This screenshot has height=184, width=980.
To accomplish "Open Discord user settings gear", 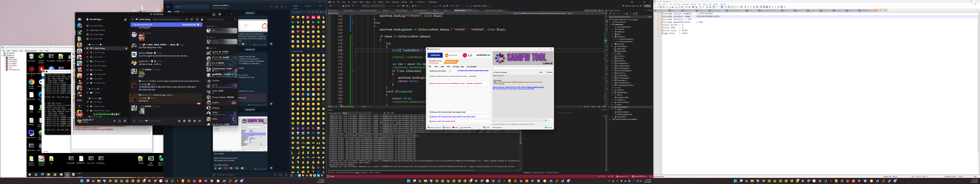I will click(125, 121).
